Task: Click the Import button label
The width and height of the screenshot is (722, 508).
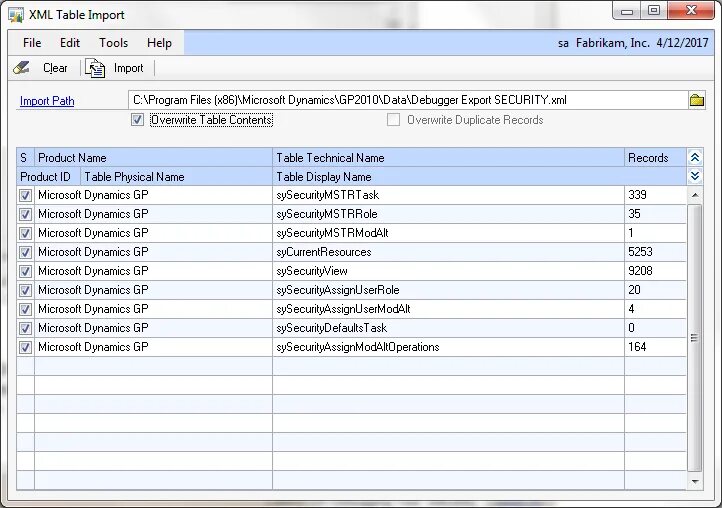Action: [128, 68]
